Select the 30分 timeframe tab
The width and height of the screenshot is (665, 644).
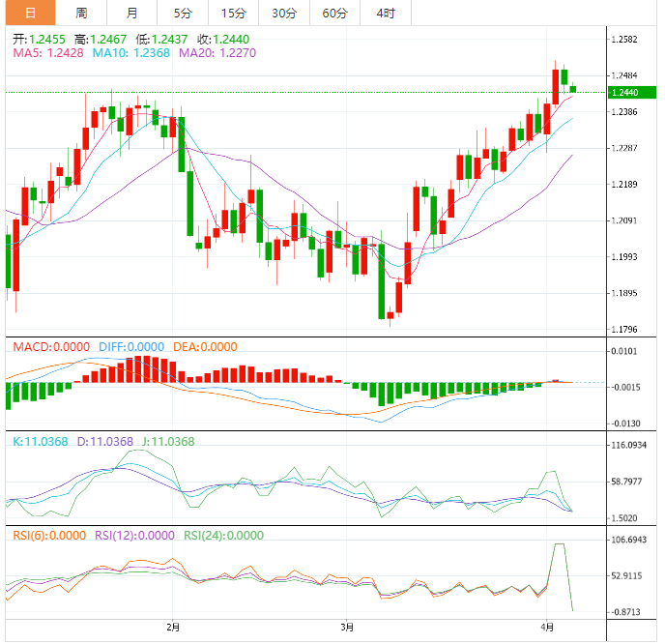click(x=284, y=13)
